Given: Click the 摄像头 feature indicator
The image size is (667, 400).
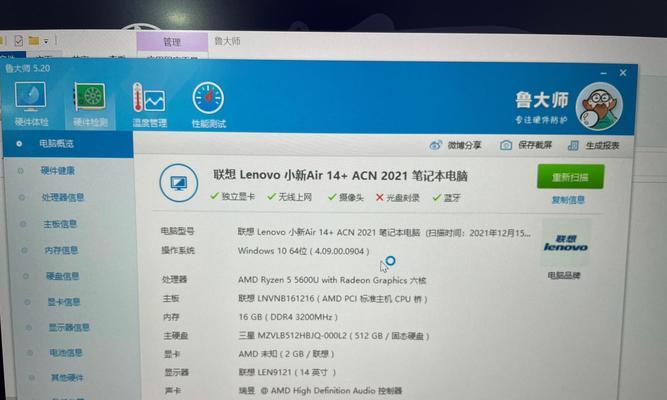Looking at the screenshot, I should click(x=346, y=197).
